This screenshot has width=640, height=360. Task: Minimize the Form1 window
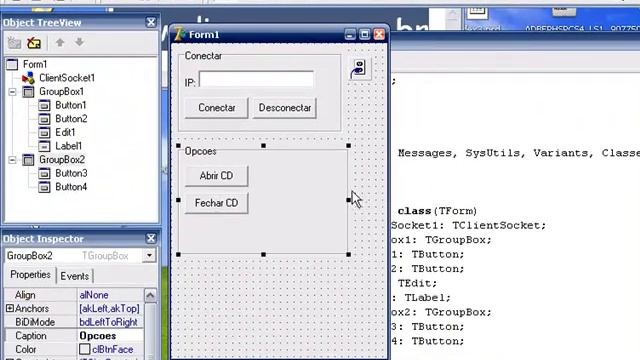(x=350, y=35)
